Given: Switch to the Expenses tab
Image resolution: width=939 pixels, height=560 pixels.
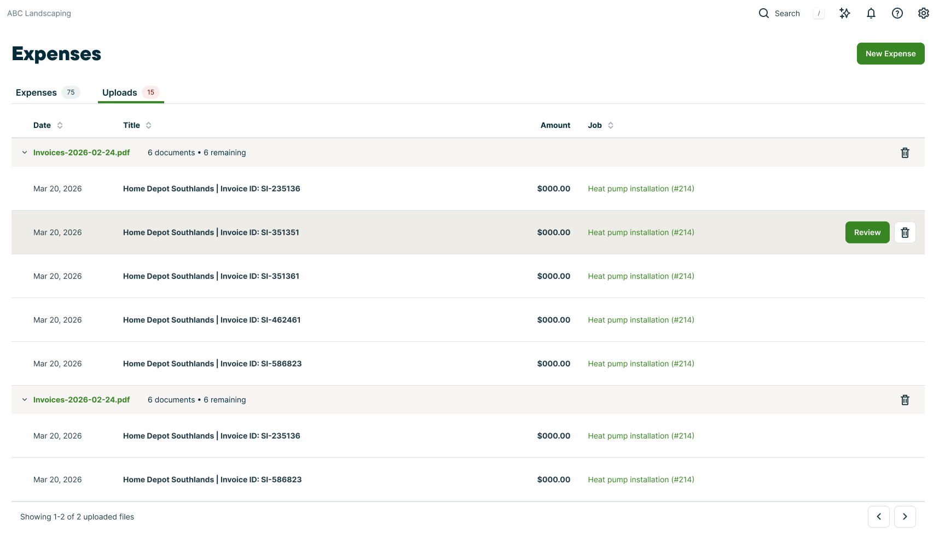Looking at the screenshot, I should coord(48,92).
